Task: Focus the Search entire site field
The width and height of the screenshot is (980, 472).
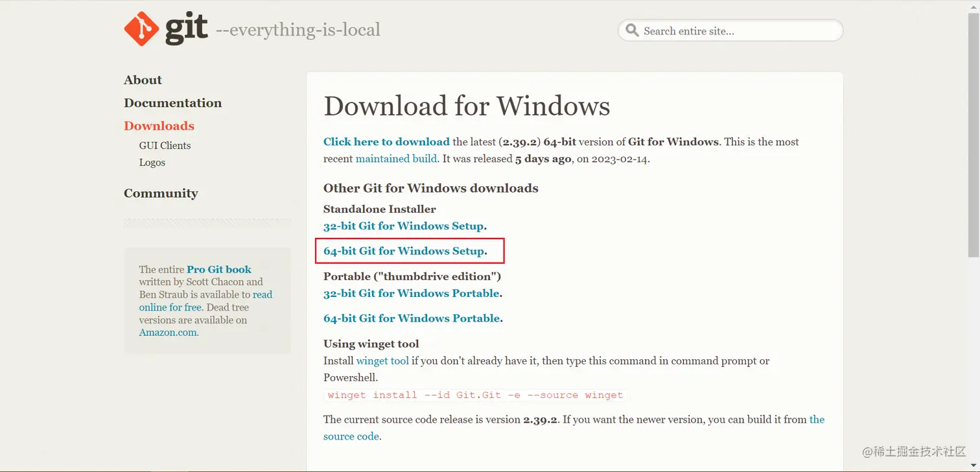Action: 730,30
